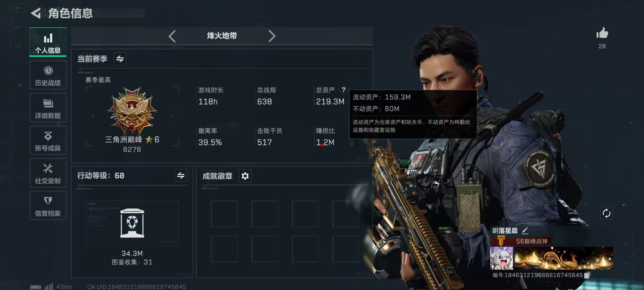Screen dimensions: 644x290
Task: Toggle the 当前赛季 season swap button
Action: [x=120, y=59]
